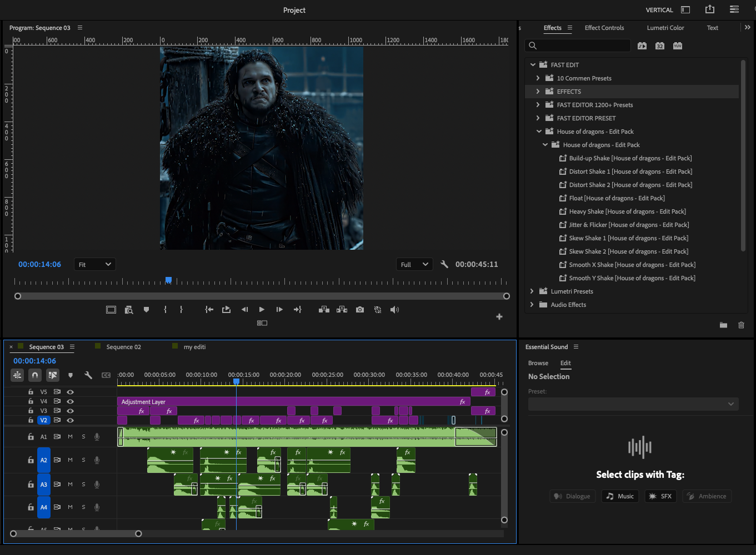Switch to the Effect Controls tab
Image resolution: width=756 pixels, height=555 pixels.
pos(604,28)
